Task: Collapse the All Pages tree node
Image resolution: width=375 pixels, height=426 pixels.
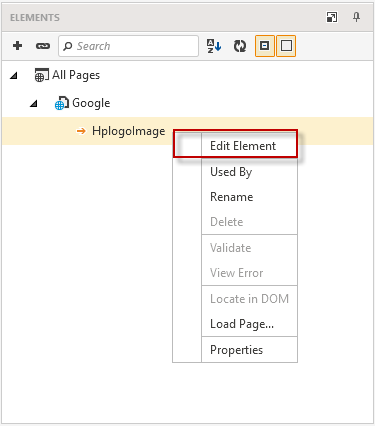Action: (13, 76)
